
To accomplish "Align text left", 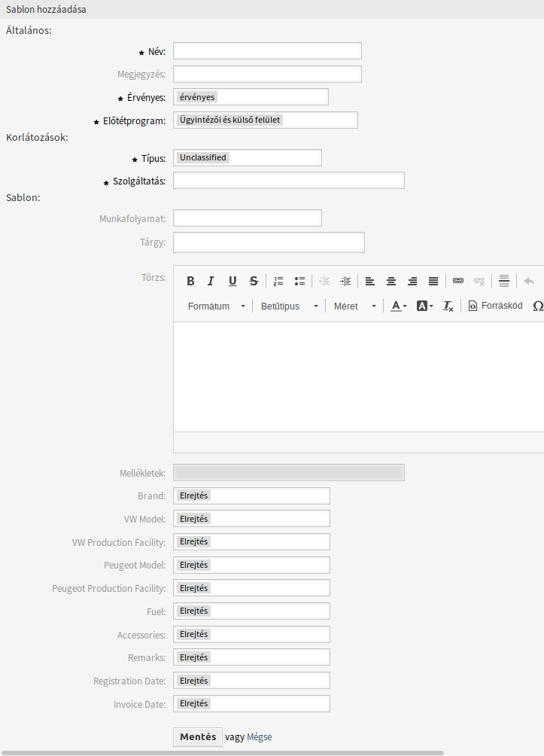I will click(x=370, y=281).
